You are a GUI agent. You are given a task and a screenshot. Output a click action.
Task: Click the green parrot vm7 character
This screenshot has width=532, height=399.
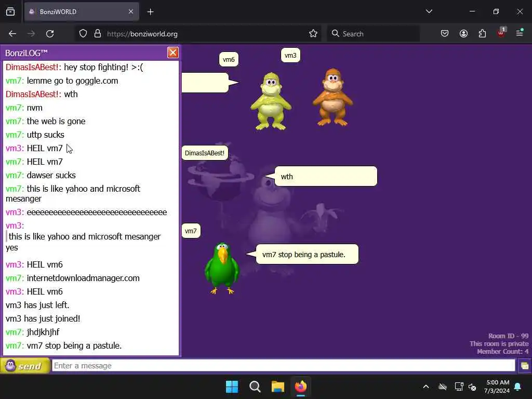(222, 268)
